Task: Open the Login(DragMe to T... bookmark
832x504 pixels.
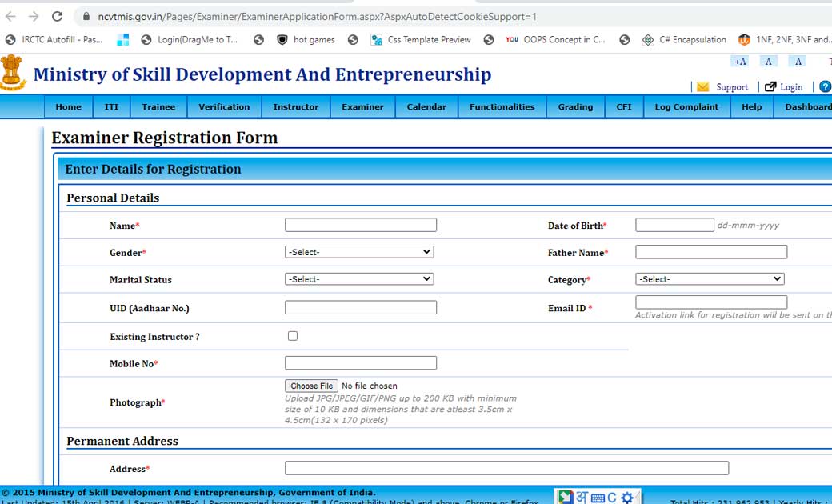Action: click(190, 40)
